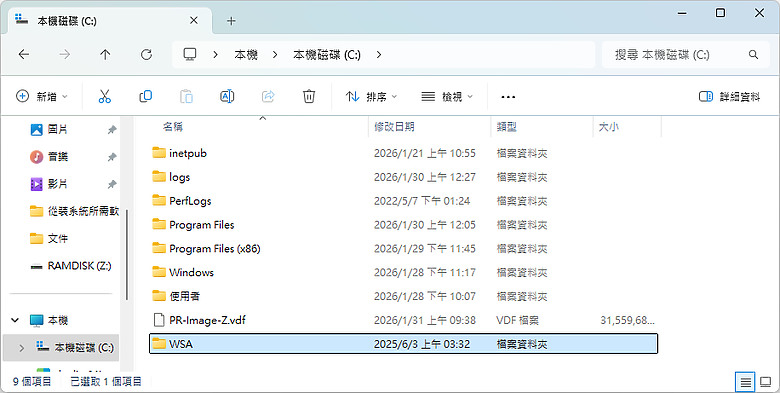The height and width of the screenshot is (393, 780).
Task: Select the WSA folder icon
Action: click(x=159, y=344)
